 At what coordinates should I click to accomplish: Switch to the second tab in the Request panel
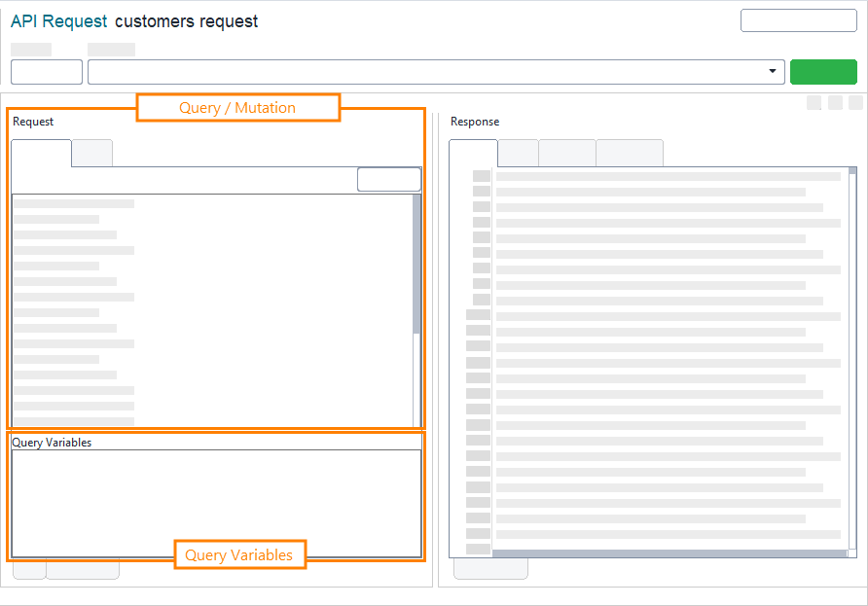[x=91, y=153]
